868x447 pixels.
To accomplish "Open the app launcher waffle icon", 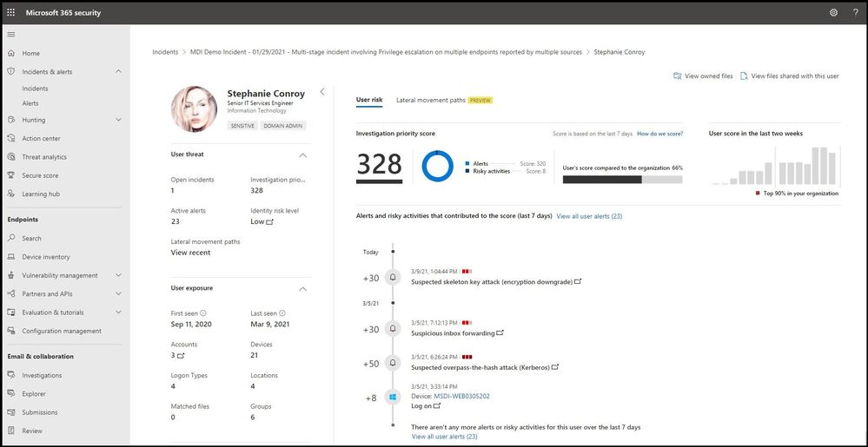I will point(11,12).
